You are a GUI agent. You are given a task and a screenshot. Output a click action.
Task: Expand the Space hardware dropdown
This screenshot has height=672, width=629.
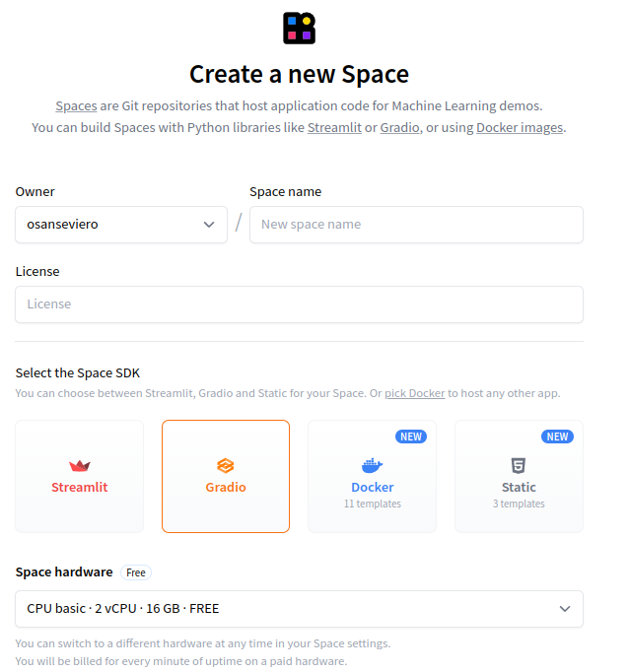click(299, 609)
